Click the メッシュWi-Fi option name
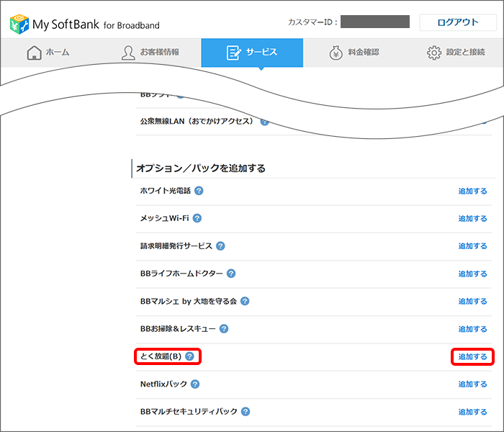Viewport: 504px width, 432px height. click(164, 218)
